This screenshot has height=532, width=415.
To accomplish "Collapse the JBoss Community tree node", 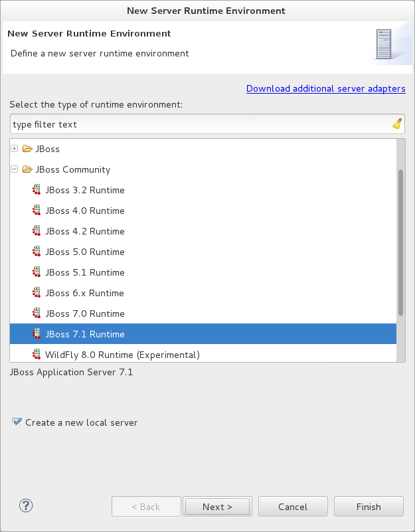I will pos(14,169).
